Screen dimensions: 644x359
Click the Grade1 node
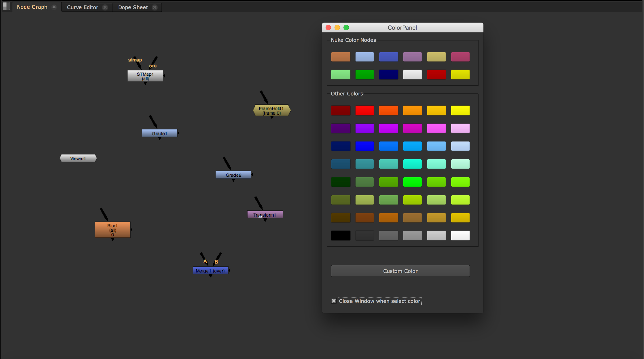[159, 133]
